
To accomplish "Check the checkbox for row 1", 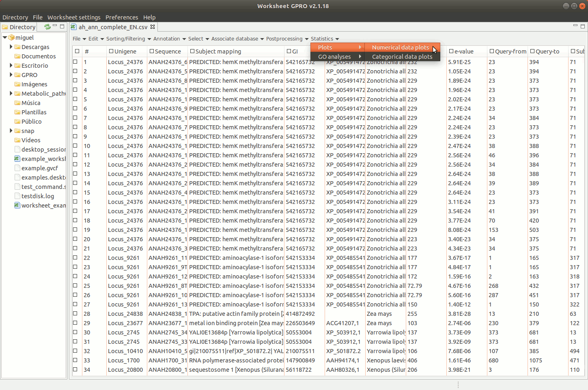I will tap(75, 62).
